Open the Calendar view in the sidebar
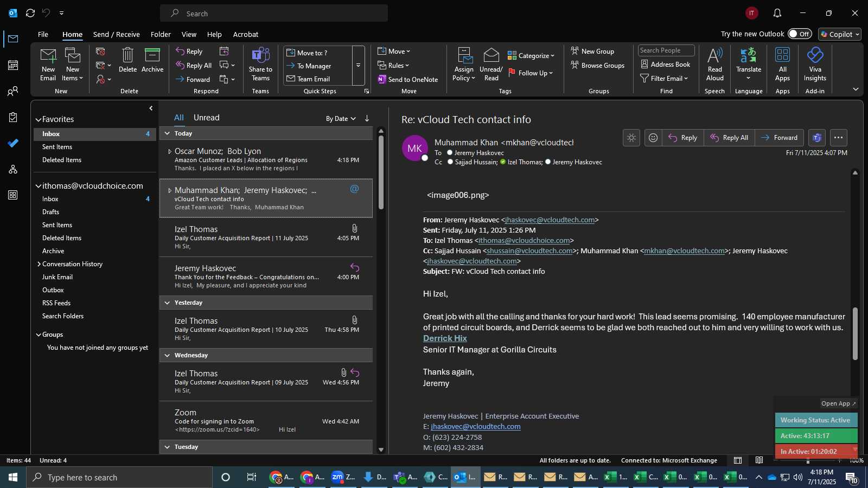Viewport: 868px width, 488px height. point(13,65)
